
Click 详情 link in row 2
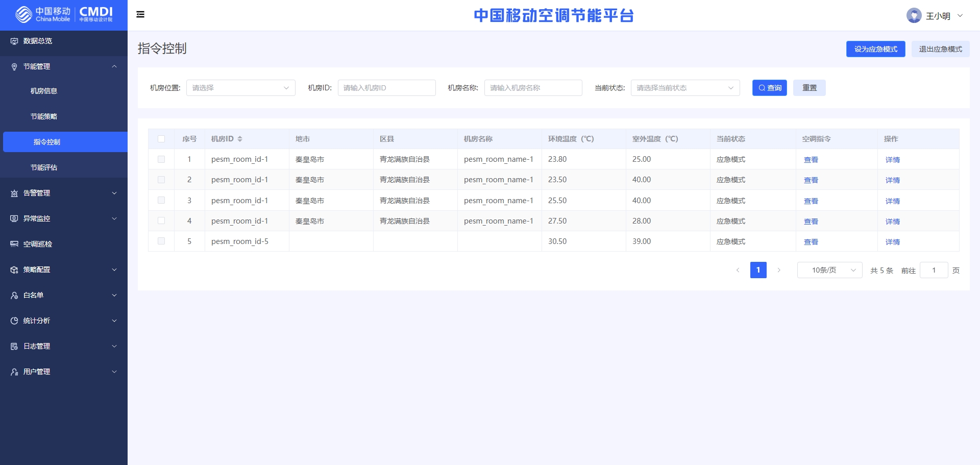(x=893, y=180)
